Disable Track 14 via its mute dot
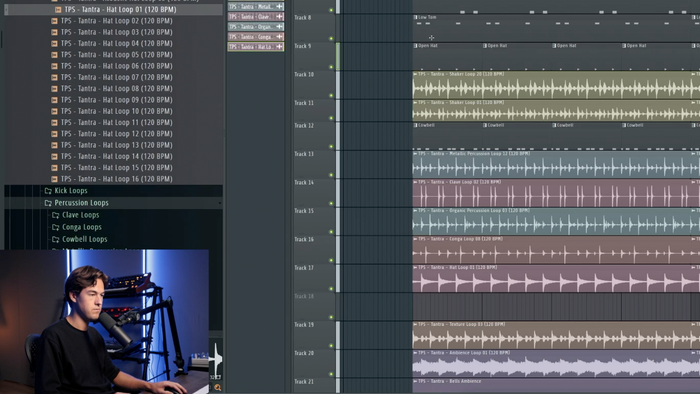The image size is (700, 394). coord(331,203)
